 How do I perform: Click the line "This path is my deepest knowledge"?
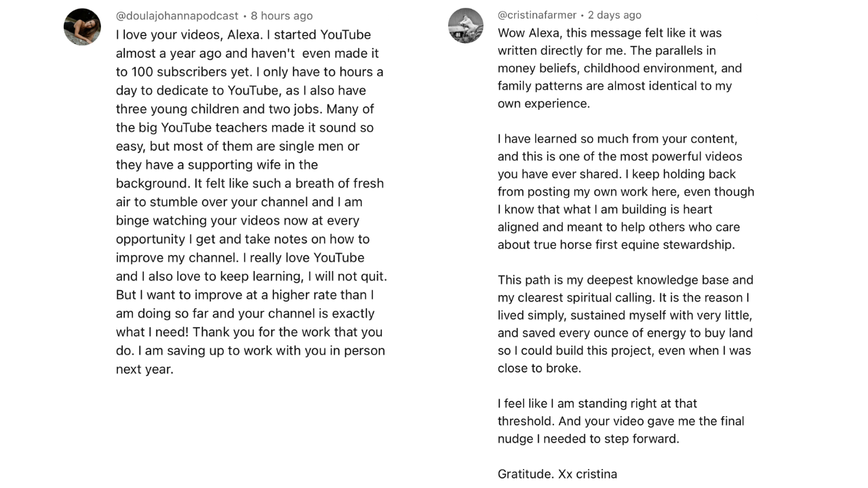[625, 280]
